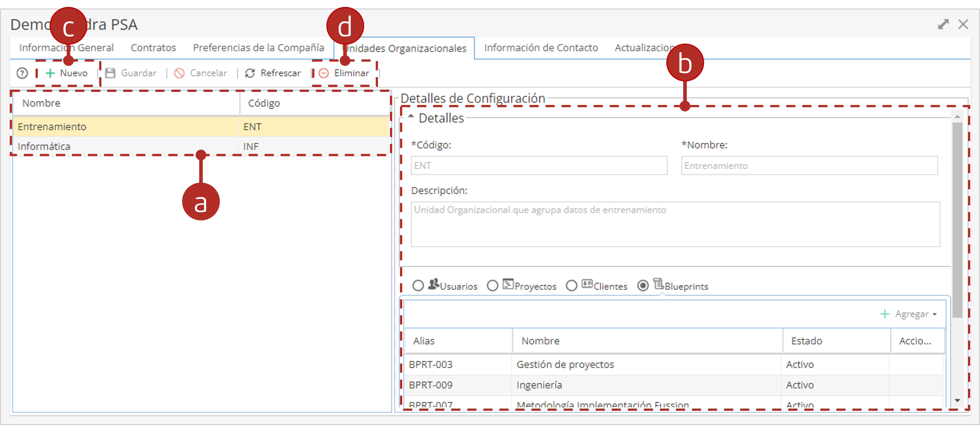Switch to the Contratos tab
This screenshot has width=980, height=425.
(153, 48)
